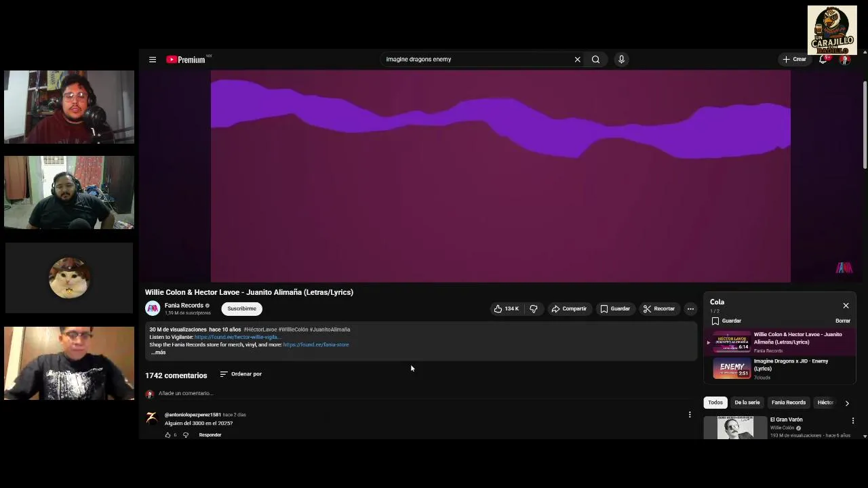The width and height of the screenshot is (868, 488).
Task: Close the Cola queue panel
Action: (x=846, y=306)
